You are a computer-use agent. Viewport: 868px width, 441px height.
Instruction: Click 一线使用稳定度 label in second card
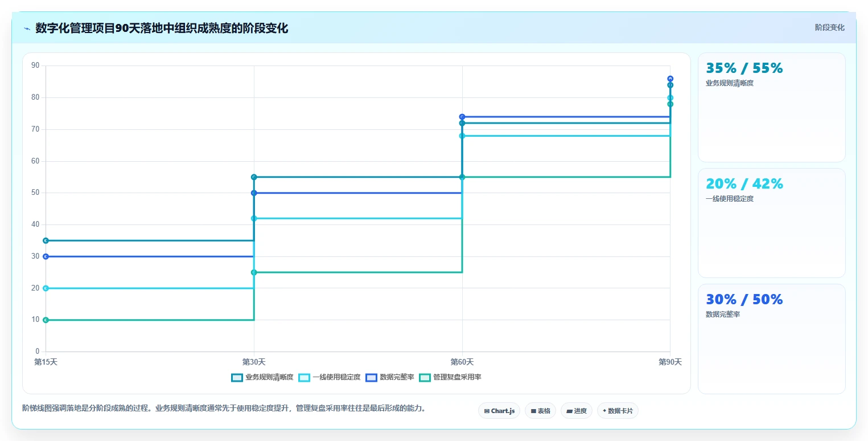(730, 199)
